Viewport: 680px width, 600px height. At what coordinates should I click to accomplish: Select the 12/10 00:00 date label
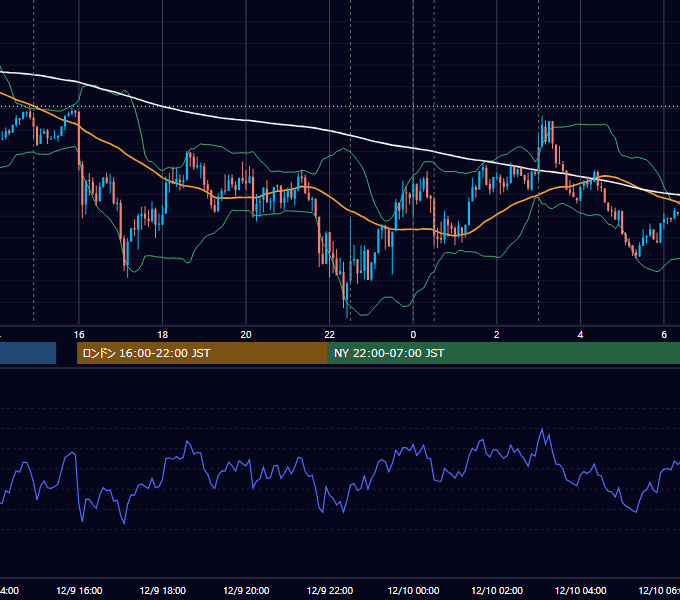(x=413, y=590)
